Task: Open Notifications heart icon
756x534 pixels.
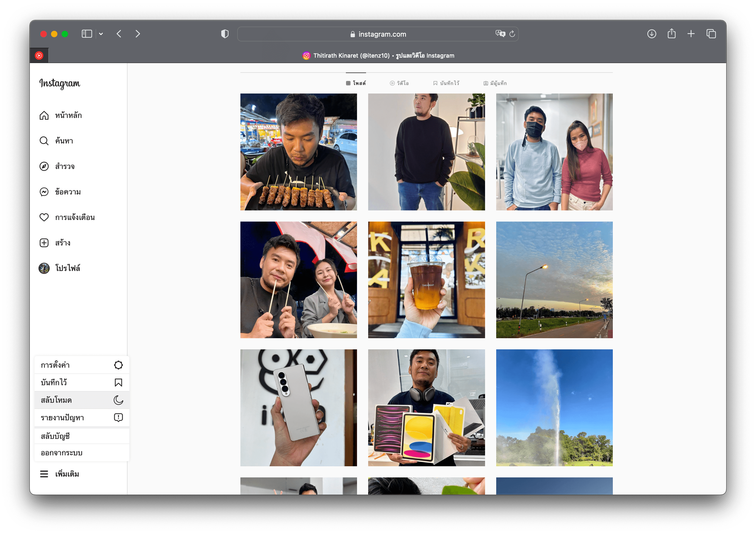Action: tap(44, 217)
